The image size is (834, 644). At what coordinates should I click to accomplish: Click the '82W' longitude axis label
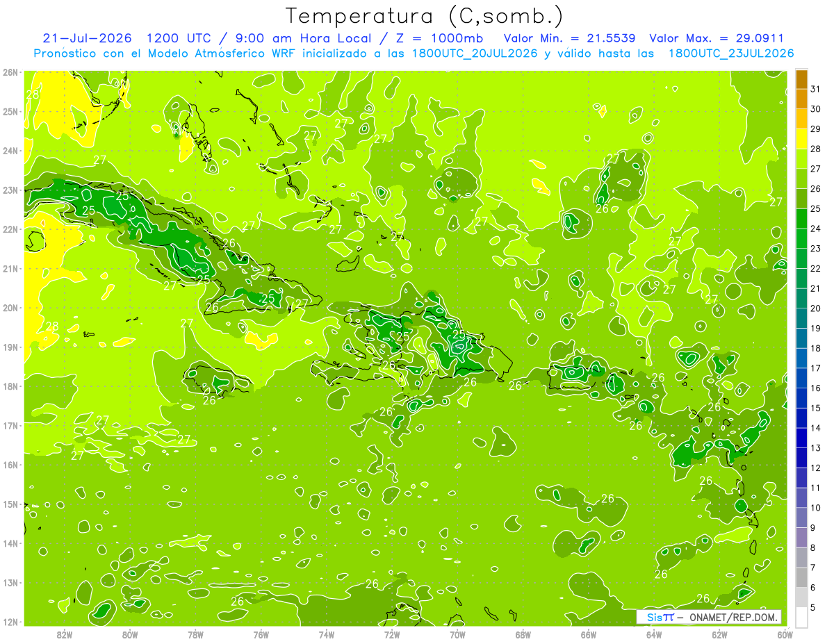point(65,634)
